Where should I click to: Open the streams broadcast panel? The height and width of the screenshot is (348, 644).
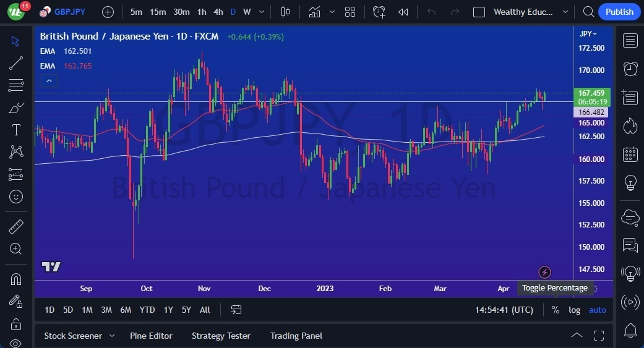630,302
